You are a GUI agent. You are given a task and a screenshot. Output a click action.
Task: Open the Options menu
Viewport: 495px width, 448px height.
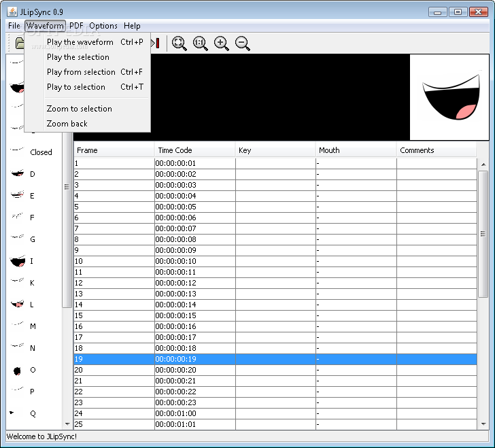[x=103, y=26]
